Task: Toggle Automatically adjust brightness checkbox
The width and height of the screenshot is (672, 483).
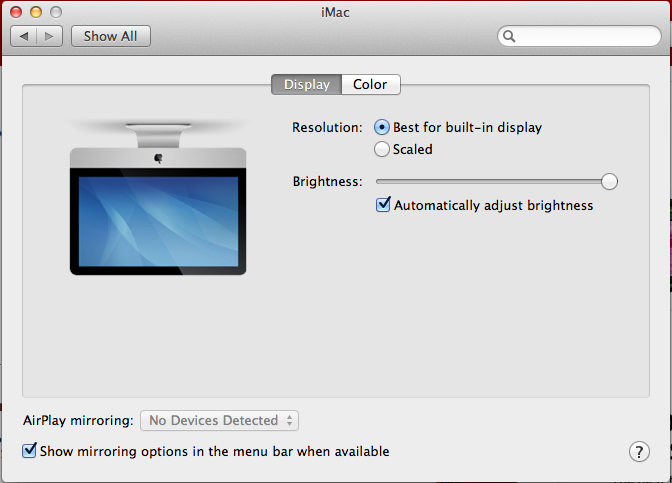Action: 383,205
